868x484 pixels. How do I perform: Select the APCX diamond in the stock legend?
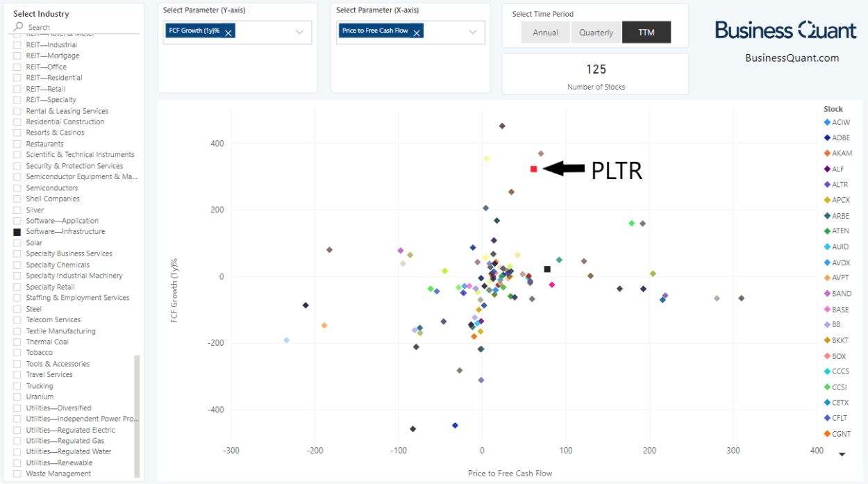click(x=827, y=200)
